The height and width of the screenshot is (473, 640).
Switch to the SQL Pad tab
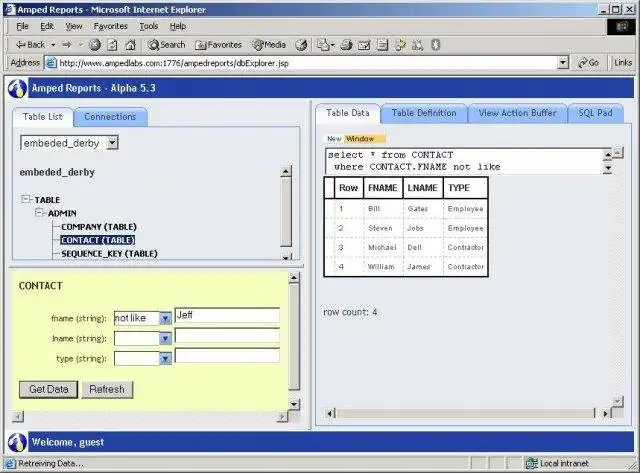coord(596,113)
